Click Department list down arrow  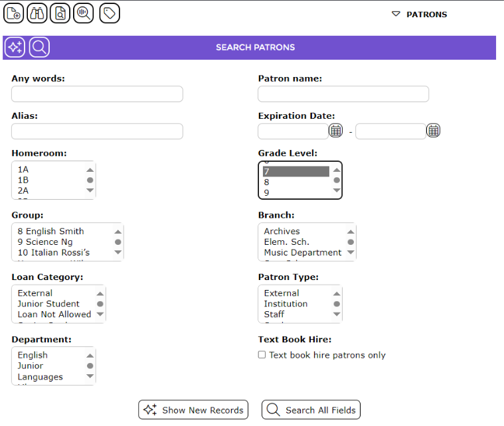[x=90, y=376]
